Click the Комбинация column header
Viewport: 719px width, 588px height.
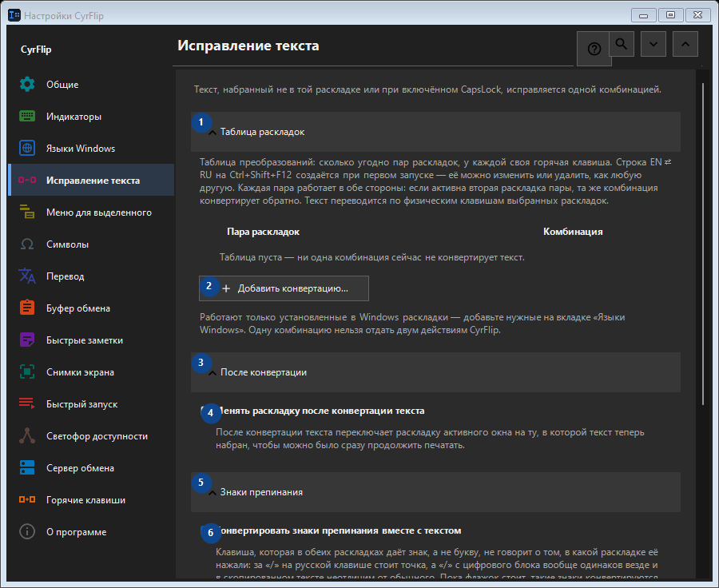tap(573, 232)
